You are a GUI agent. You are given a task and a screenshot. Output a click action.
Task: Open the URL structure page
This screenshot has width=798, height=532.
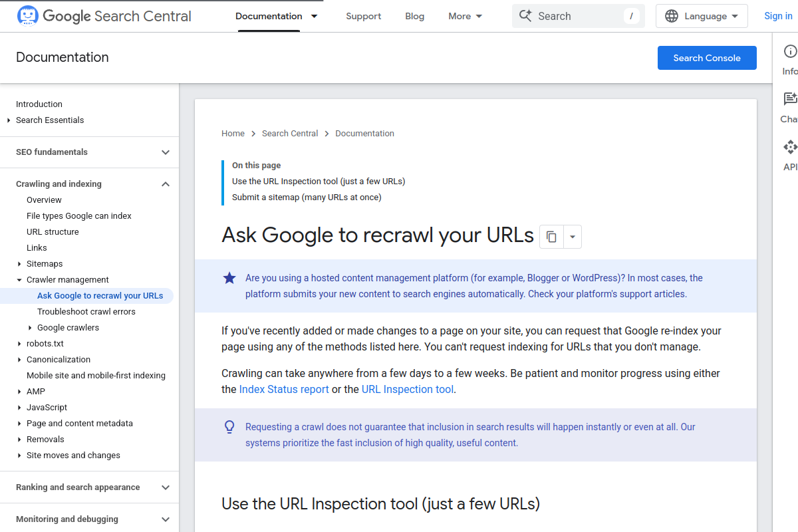click(x=53, y=232)
